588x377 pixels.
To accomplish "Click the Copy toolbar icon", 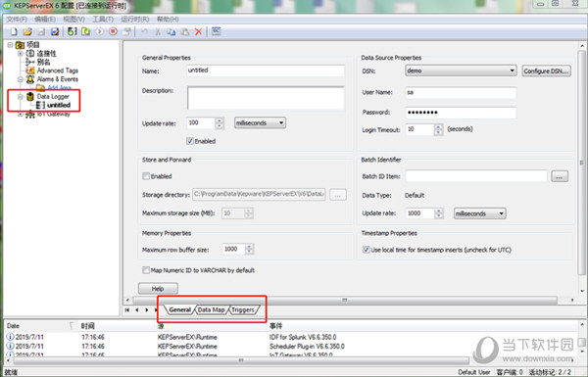I will pyautogui.click(x=171, y=32).
